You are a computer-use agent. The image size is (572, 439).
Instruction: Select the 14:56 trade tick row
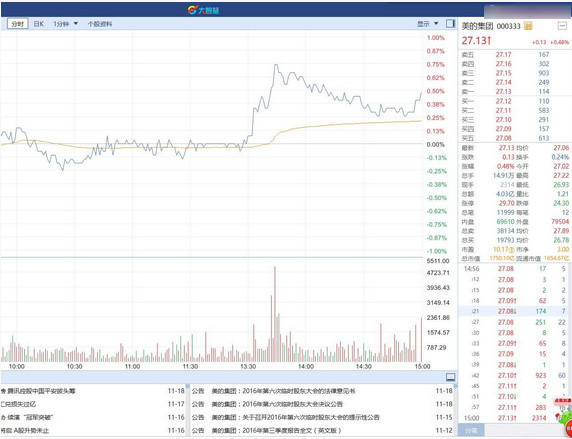coord(514,269)
